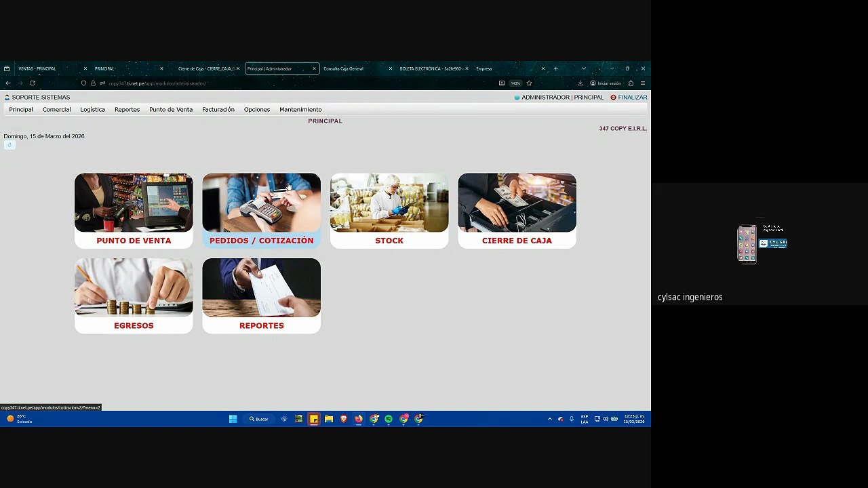Open the taskbar clock showing 12:23 p. m.
This screenshot has width=868, height=488.
(634, 419)
